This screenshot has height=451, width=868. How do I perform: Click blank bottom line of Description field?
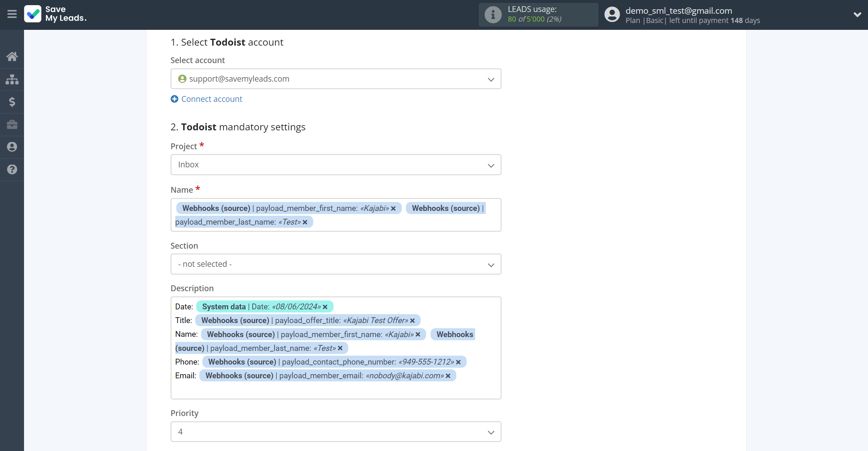coord(336,390)
